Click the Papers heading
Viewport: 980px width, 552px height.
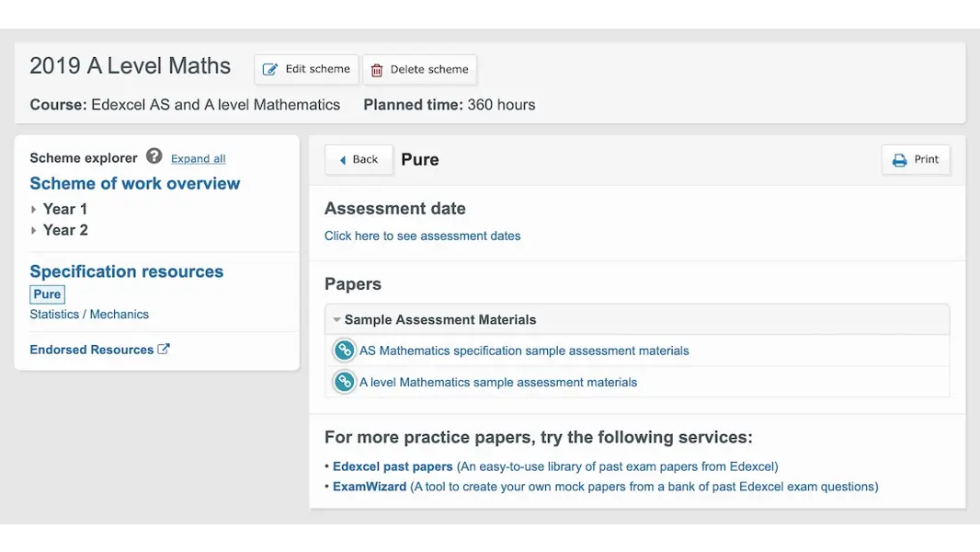point(352,284)
